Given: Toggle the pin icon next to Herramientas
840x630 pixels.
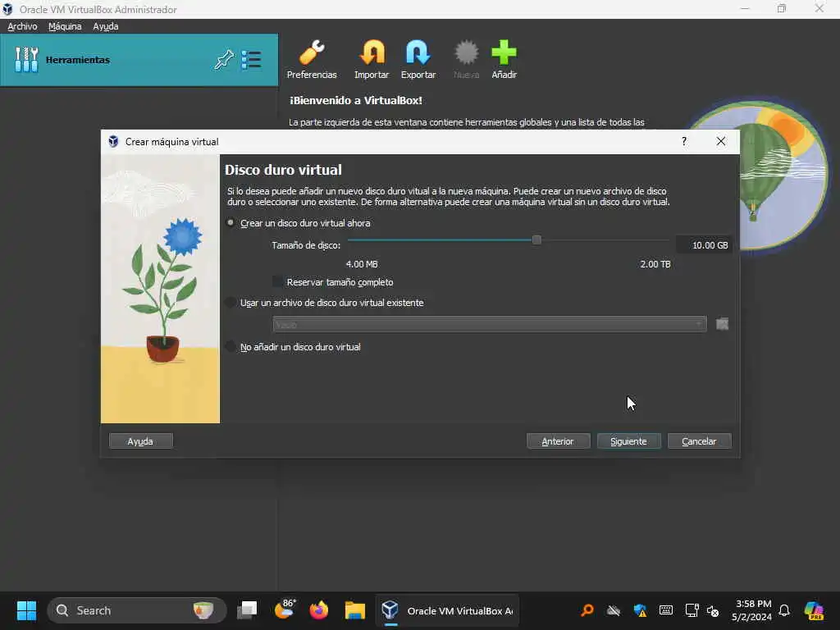Looking at the screenshot, I should point(224,59).
